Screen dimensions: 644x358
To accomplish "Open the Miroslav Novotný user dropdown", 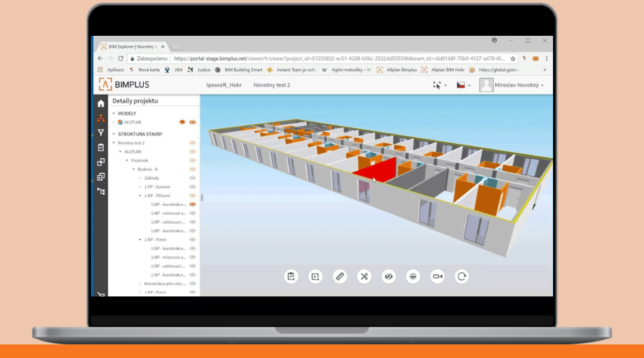I will point(512,85).
